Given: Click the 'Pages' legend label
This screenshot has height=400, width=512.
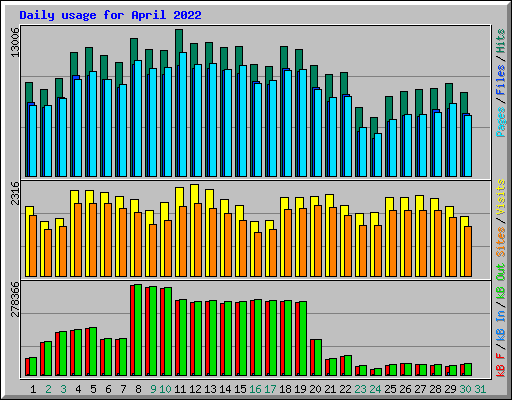Looking at the screenshot, I should 501,122.
